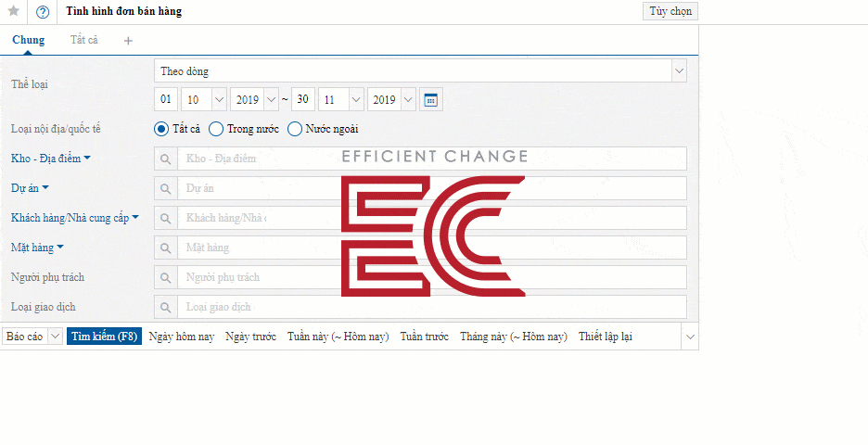Screen dimensions: 868x445
Task: Click the Loại giao dịch input field
Action: click(432, 307)
